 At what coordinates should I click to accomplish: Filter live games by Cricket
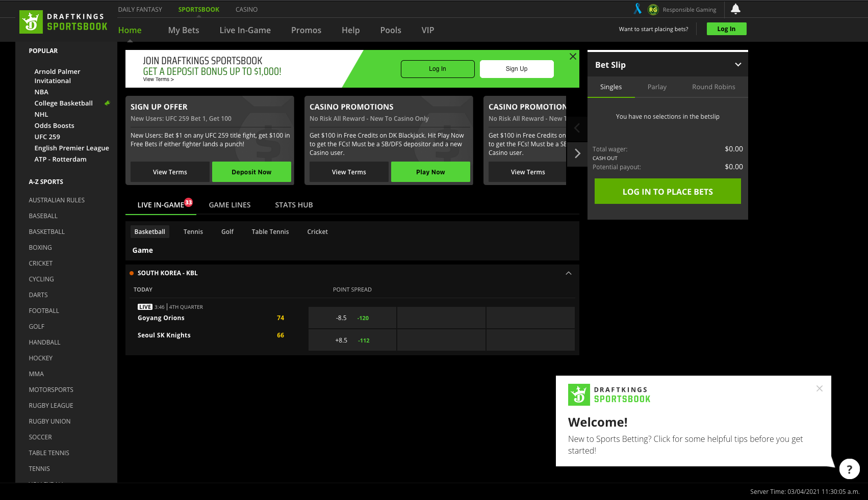pyautogui.click(x=318, y=232)
